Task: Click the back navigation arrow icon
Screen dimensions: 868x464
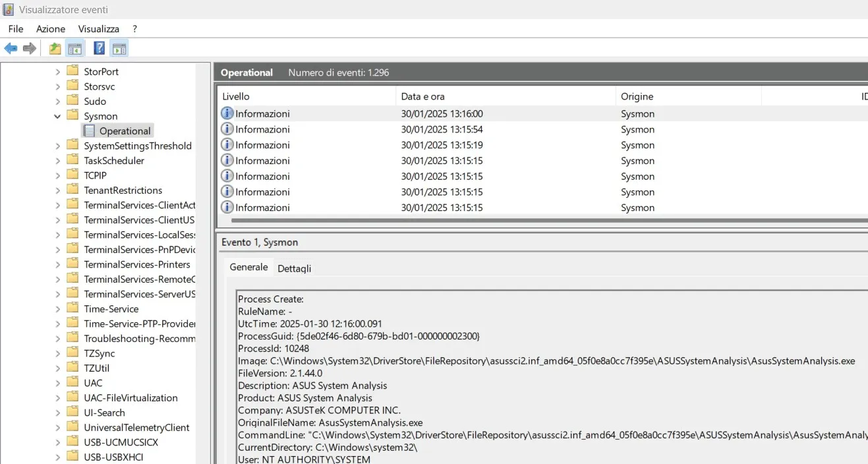Action: 11,47
